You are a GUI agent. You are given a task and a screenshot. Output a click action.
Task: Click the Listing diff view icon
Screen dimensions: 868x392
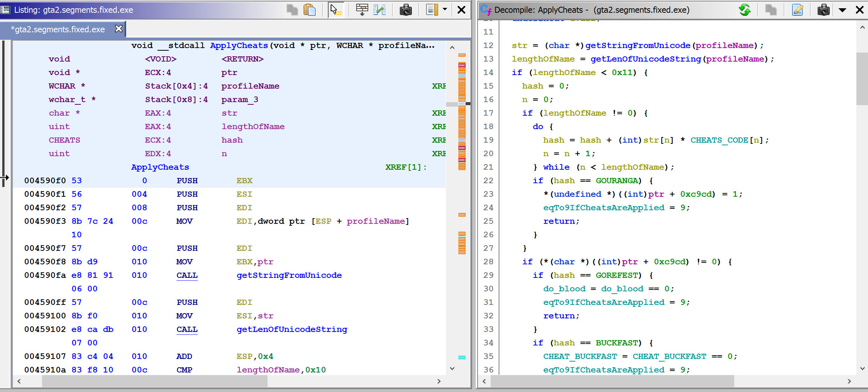tap(380, 10)
